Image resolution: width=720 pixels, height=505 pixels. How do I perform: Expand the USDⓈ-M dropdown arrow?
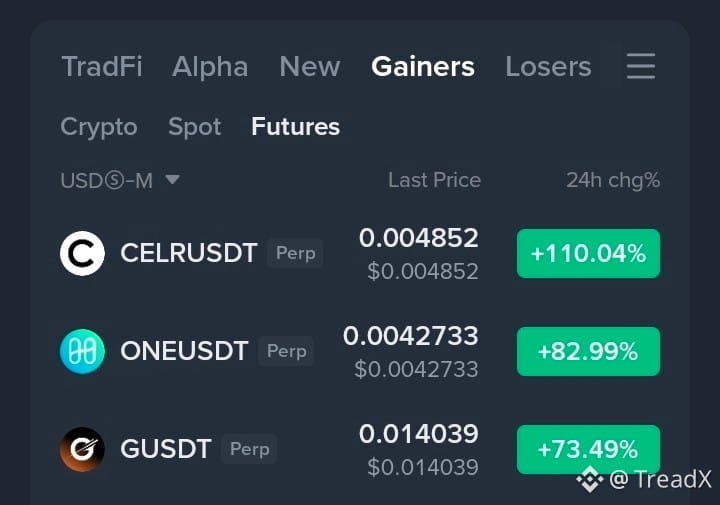[173, 179]
